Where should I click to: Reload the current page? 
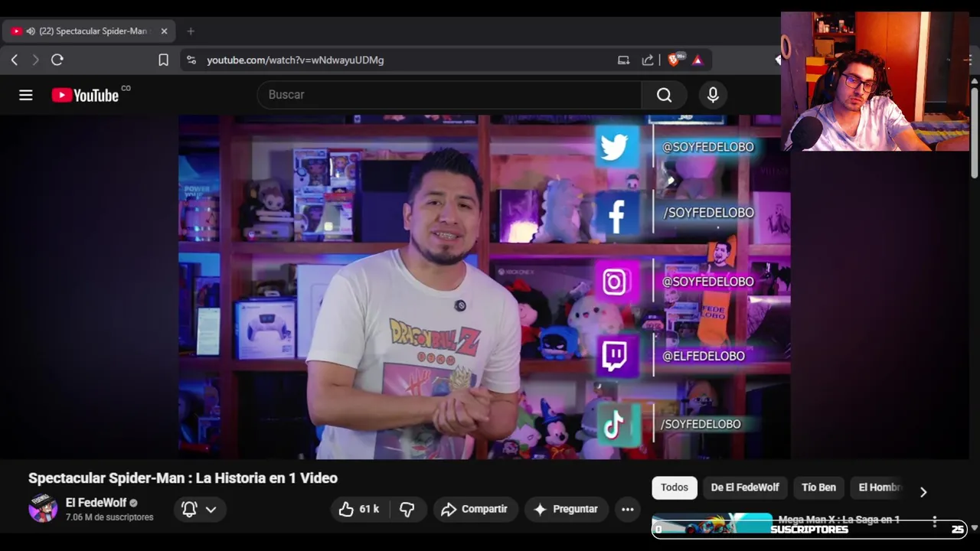pos(57,60)
